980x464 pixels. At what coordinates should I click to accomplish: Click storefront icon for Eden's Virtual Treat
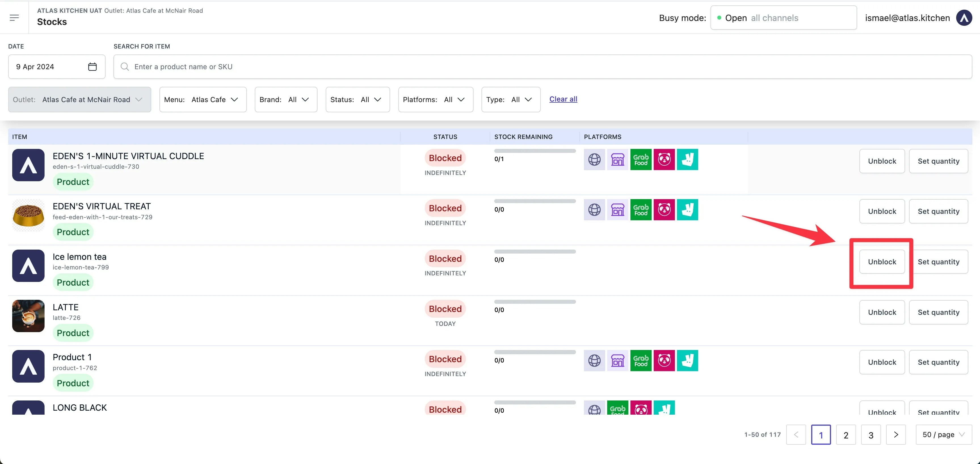[x=617, y=210]
